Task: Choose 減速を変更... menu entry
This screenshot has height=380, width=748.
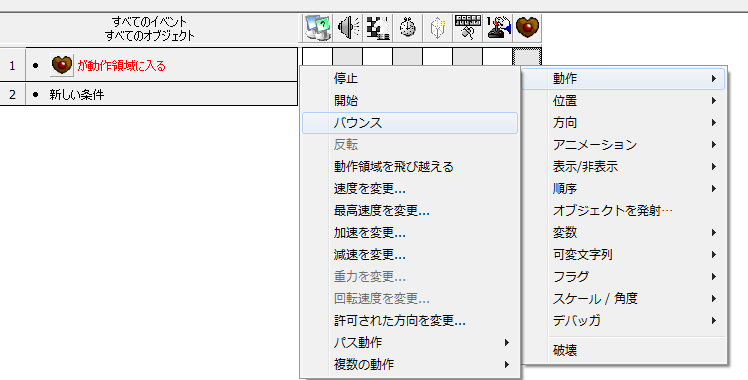Action: [x=410, y=255]
